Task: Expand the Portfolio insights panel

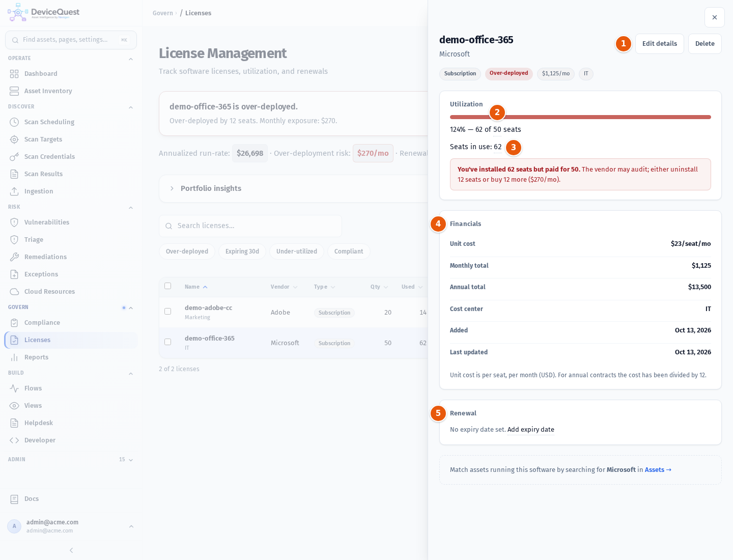Action: [x=293, y=188]
